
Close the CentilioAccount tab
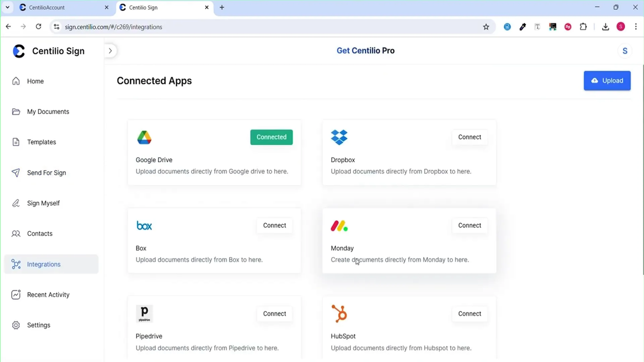pyautogui.click(x=107, y=7)
